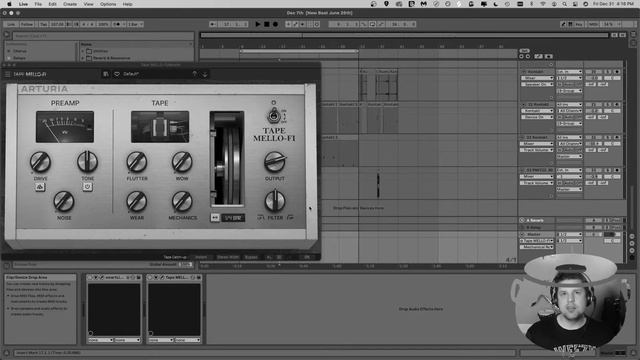Open the Live menu
Image resolution: width=640 pixels, height=360 pixels.
(x=23, y=4)
